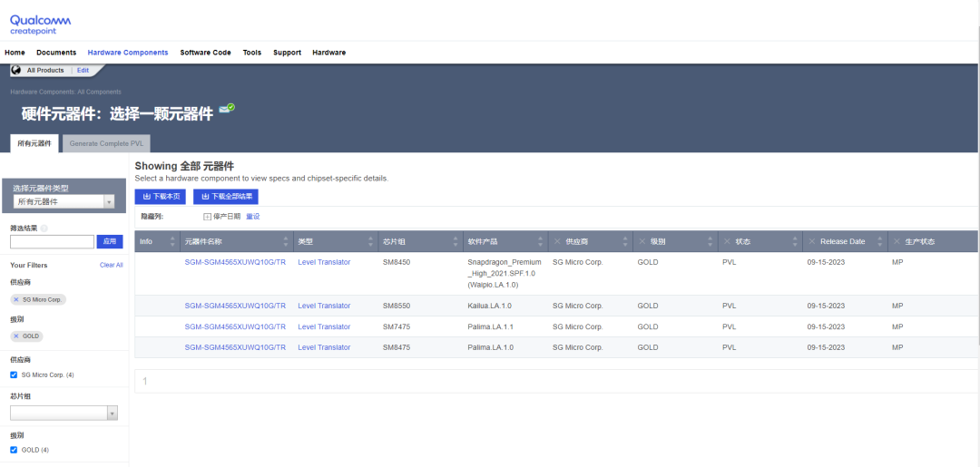The width and height of the screenshot is (980, 467).
Task: Open SGM-SGM4565XUWQ10G/TR link in SM8450 row
Action: click(x=235, y=262)
